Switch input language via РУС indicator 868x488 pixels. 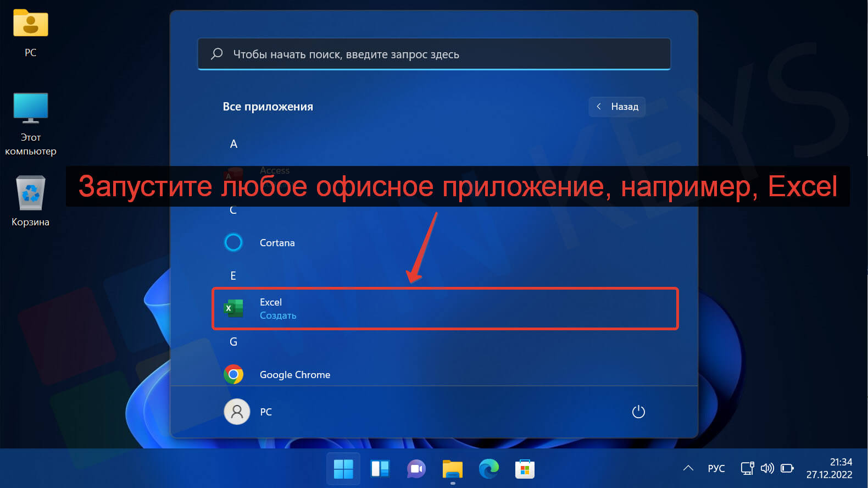pyautogui.click(x=716, y=469)
